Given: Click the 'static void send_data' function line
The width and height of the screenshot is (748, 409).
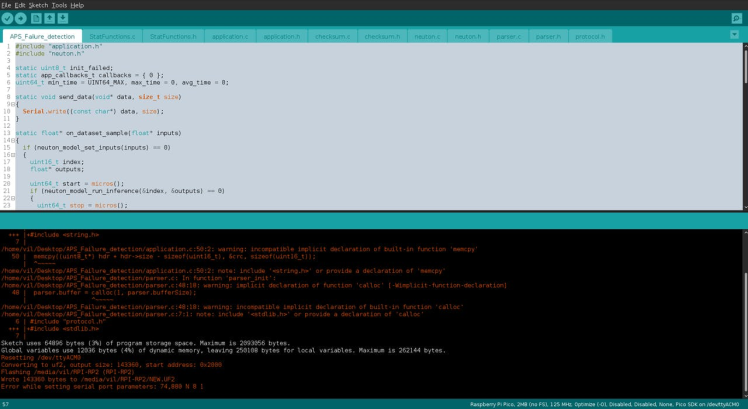Looking at the screenshot, I should (x=98, y=97).
